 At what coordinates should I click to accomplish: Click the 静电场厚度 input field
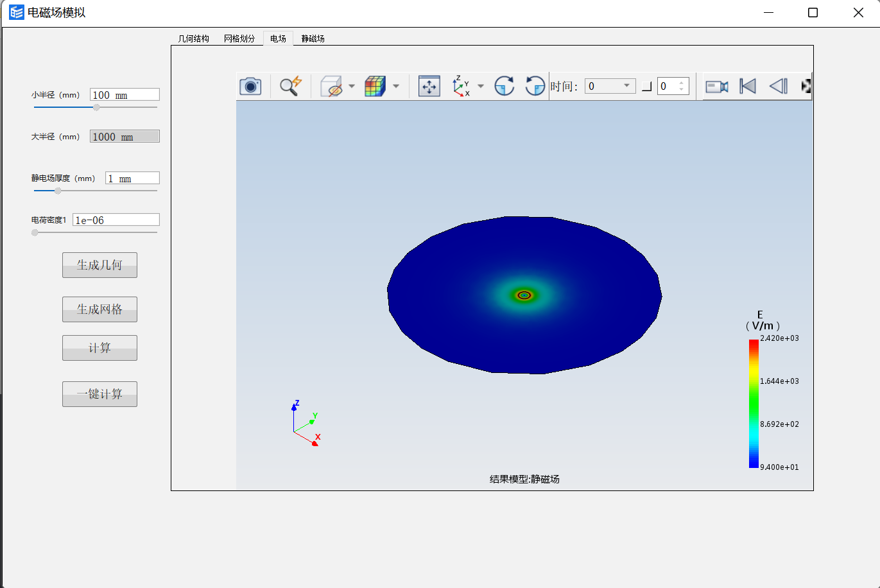tap(132, 178)
